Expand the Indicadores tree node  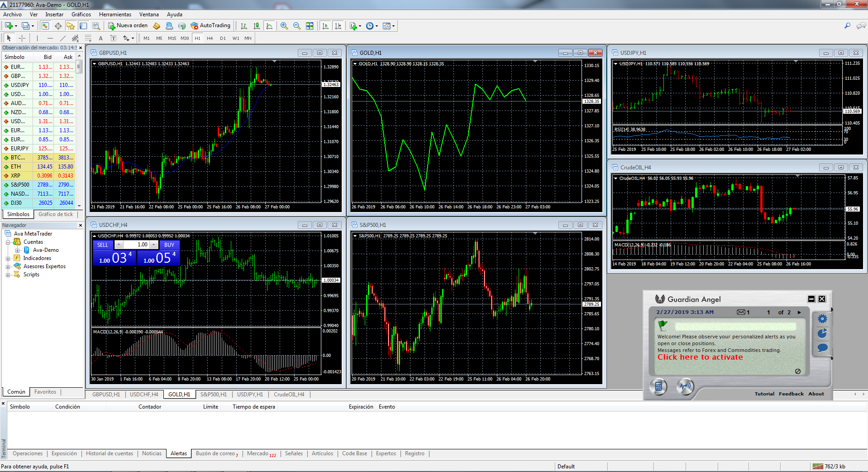click(x=8, y=259)
